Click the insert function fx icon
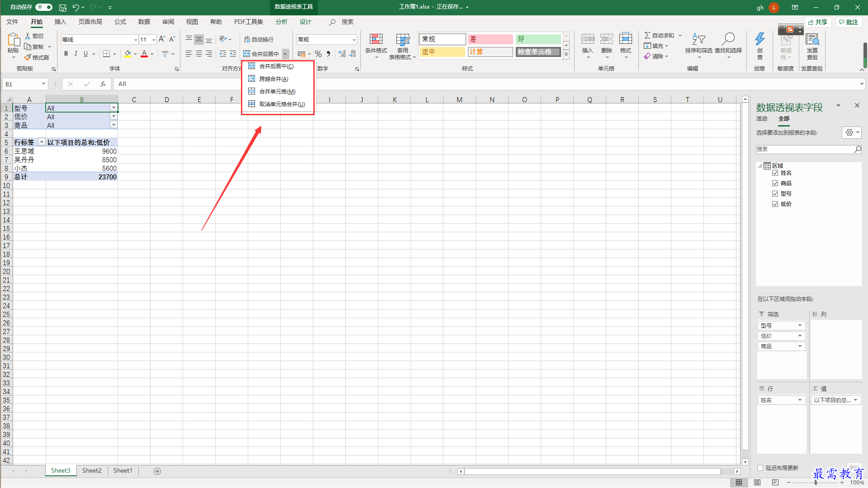 [x=103, y=84]
